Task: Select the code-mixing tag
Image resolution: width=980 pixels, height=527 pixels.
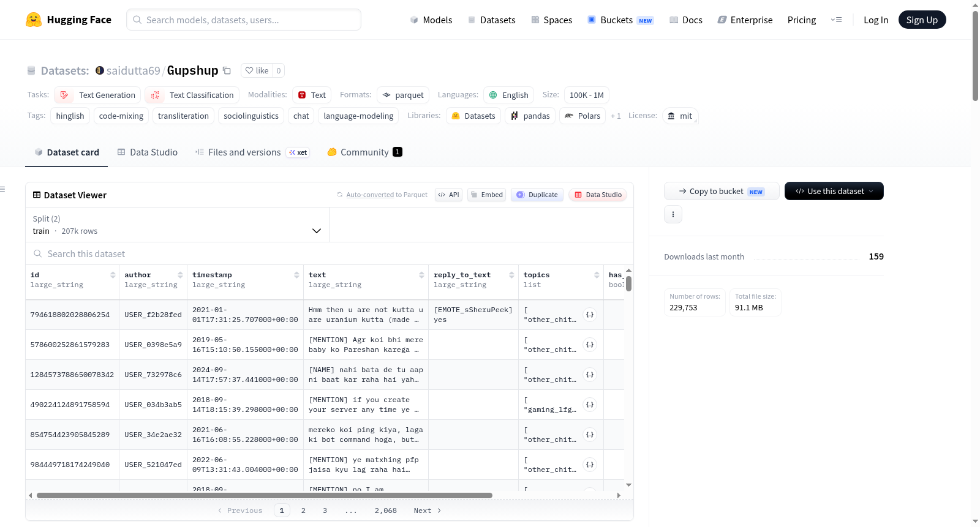Action: tap(121, 116)
